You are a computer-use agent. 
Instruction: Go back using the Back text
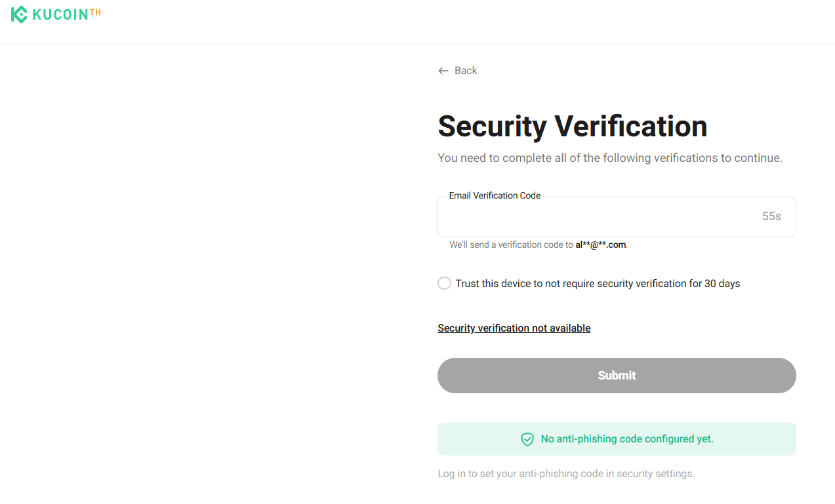pos(466,71)
